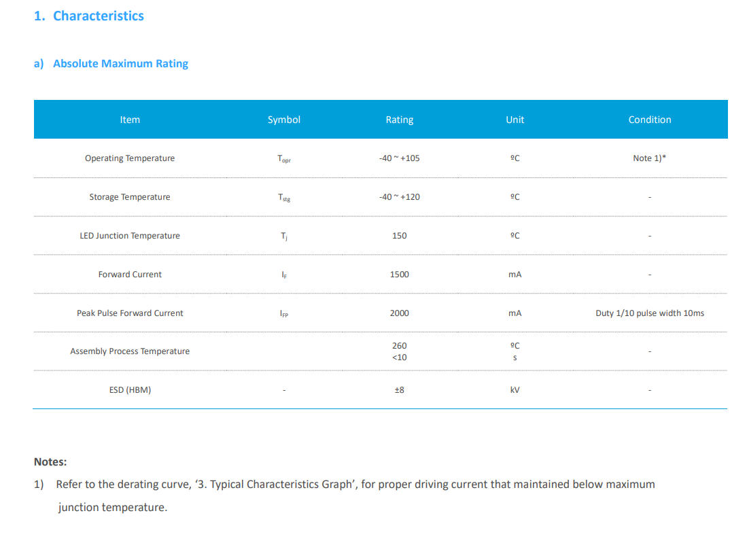Click the '1500' forward current rating
Viewport: 747px width, 560px height.
(400, 275)
